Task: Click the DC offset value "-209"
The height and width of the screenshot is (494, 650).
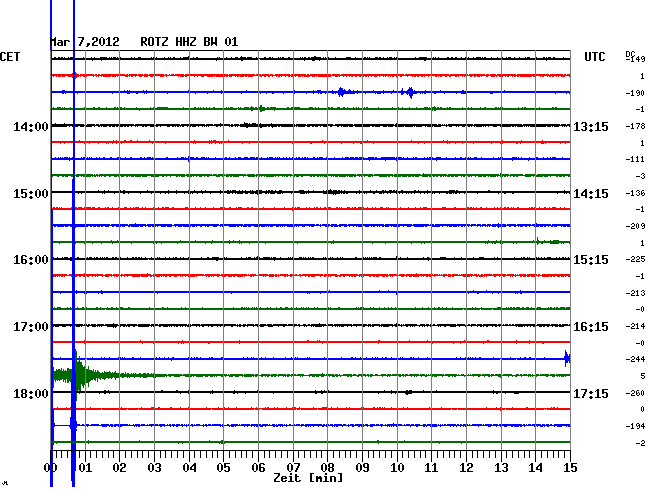Action: 635,226
